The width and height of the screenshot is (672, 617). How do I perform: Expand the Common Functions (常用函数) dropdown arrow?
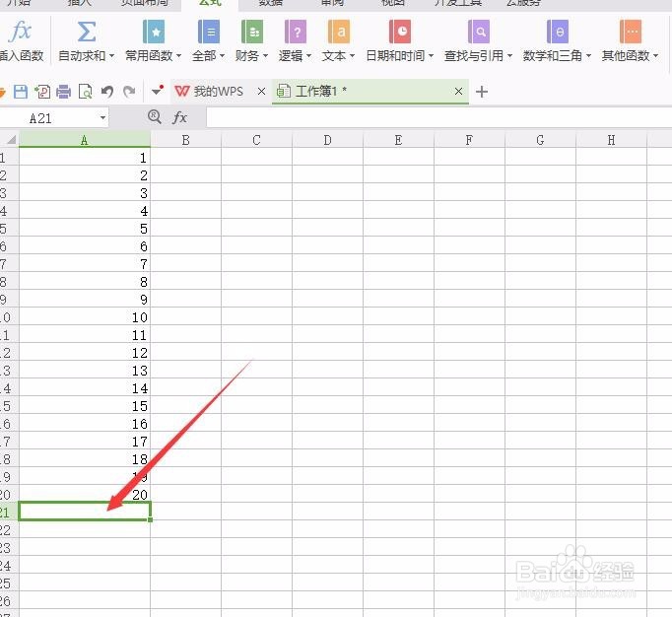tap(179, 56)
